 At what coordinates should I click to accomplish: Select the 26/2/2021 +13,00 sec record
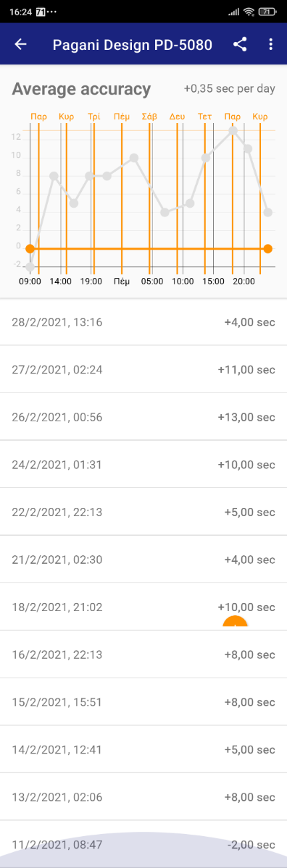[143, 417]
